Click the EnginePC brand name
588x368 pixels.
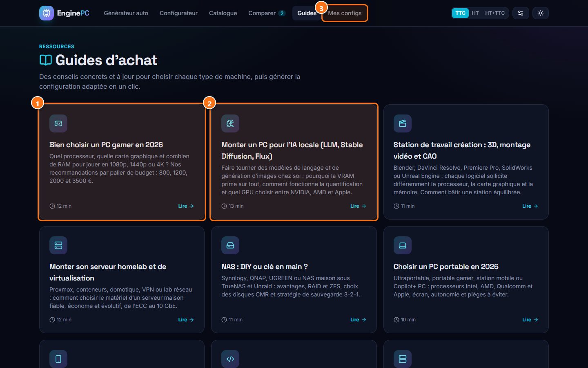(x=73, y=13)
